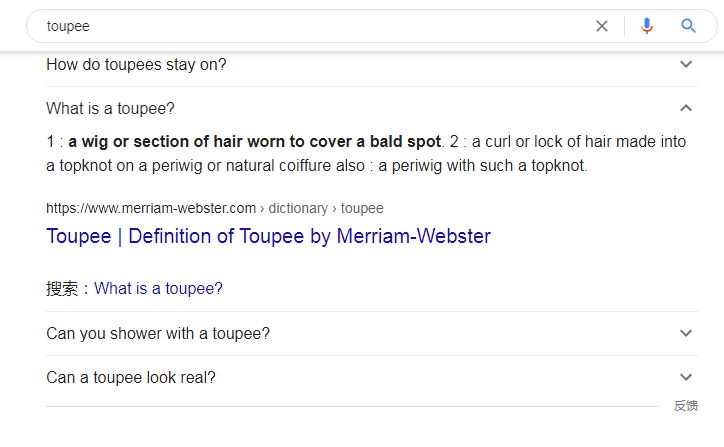Expand 'How do toupees stay on?' chevron
724x447 pixels.
click(x=686, y=64)
